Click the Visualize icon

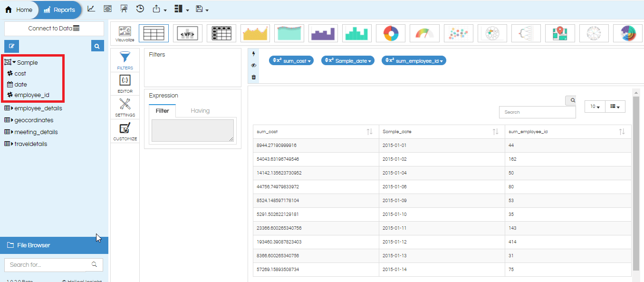[125, 33]
